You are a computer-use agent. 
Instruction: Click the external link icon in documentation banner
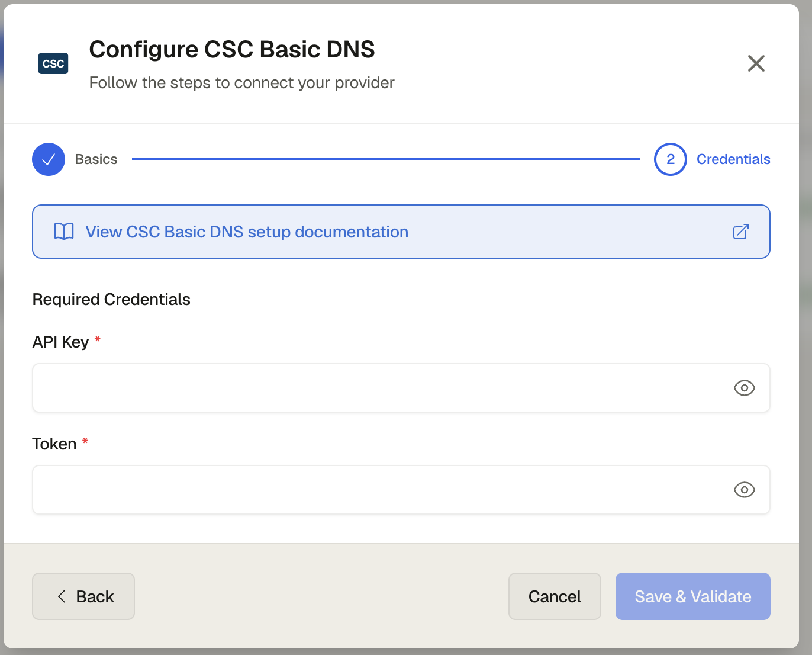[741, 232]
